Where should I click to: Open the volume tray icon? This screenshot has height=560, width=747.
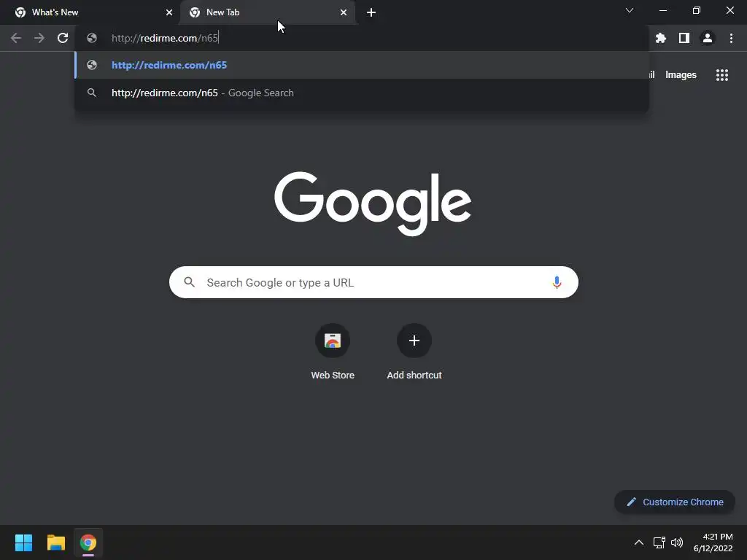pos(677,542)
